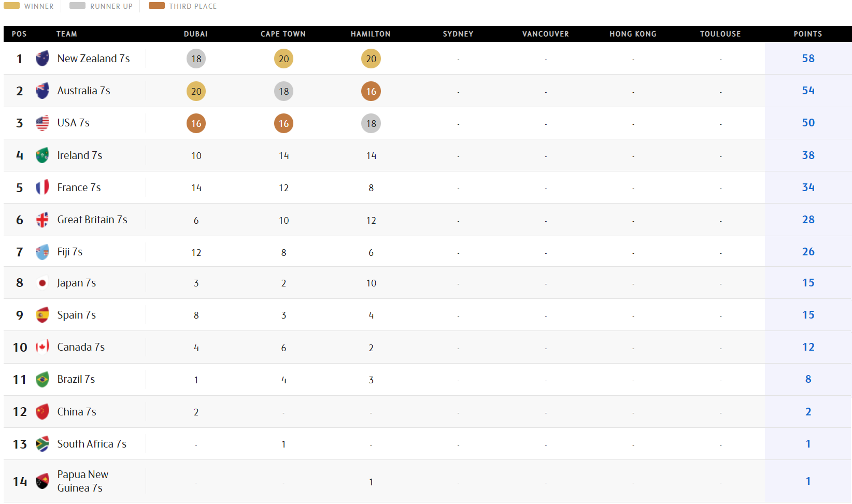
Task: Click the gold Winner legend swatch
Action: coord(11,6)
